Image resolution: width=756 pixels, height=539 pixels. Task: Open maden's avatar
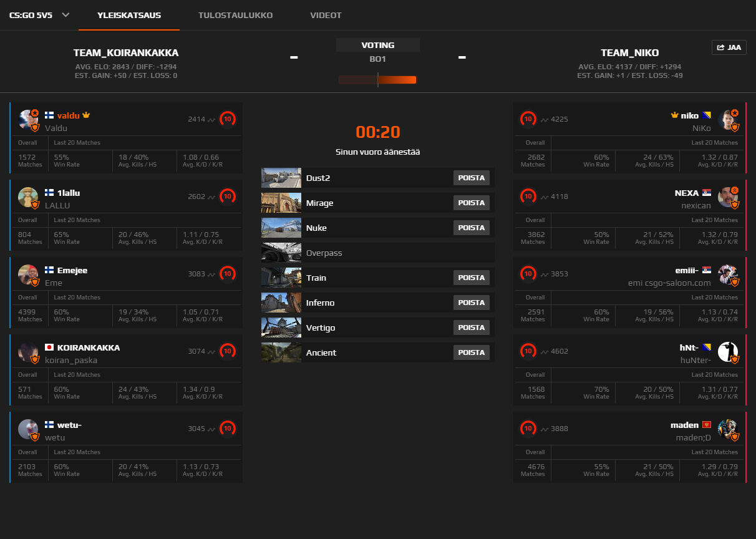[728, 429]
